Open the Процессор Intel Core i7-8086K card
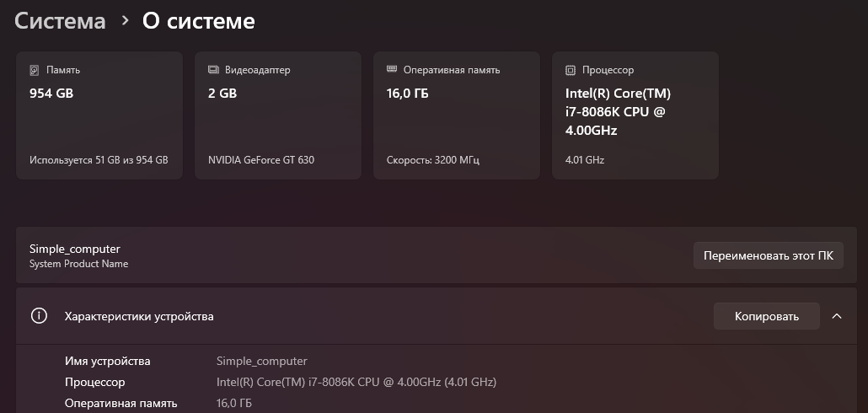This screenshot has height=413, width=868. coord(635,115)
